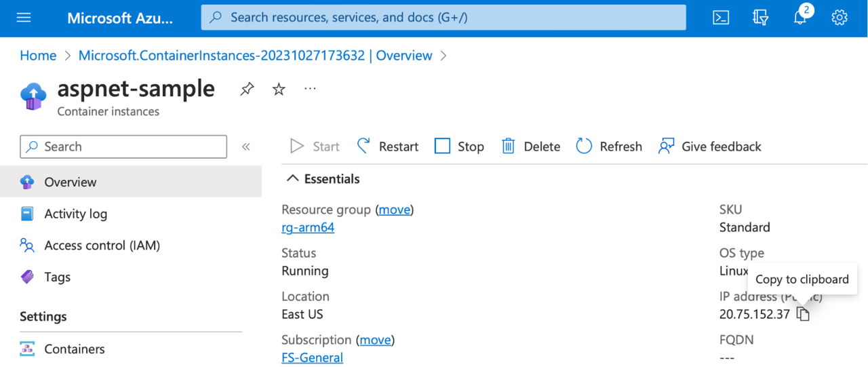Viewport: 868px width, 367px height.
Task: Open the more options ellipsis menu
Action: click(x=310, y=89)
